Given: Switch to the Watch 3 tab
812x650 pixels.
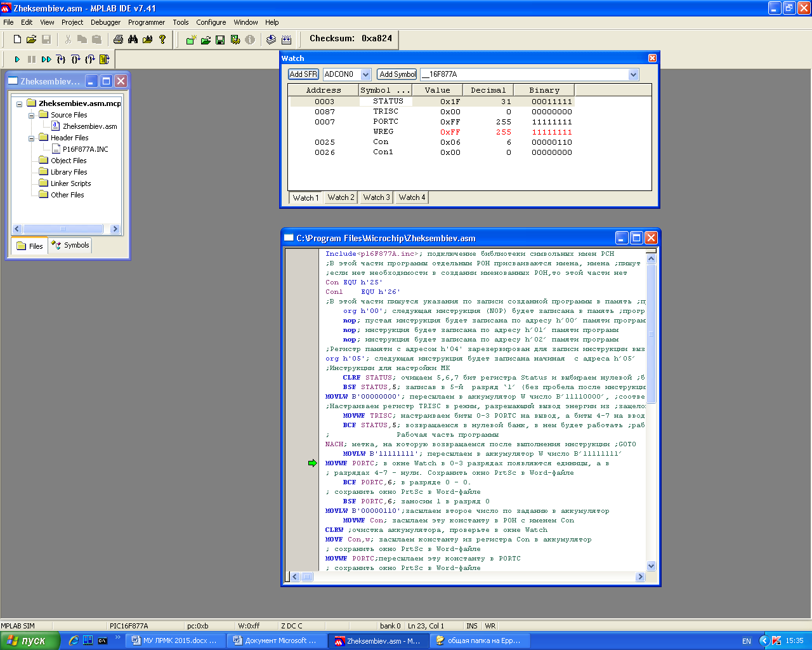Looking at the screenshot, I should [x=376, y=197].
